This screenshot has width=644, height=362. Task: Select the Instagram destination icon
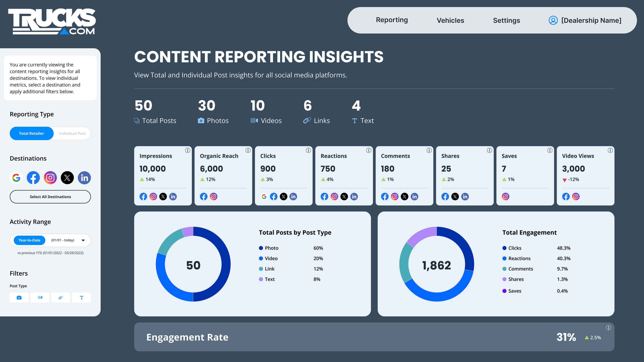click(50, 178)
